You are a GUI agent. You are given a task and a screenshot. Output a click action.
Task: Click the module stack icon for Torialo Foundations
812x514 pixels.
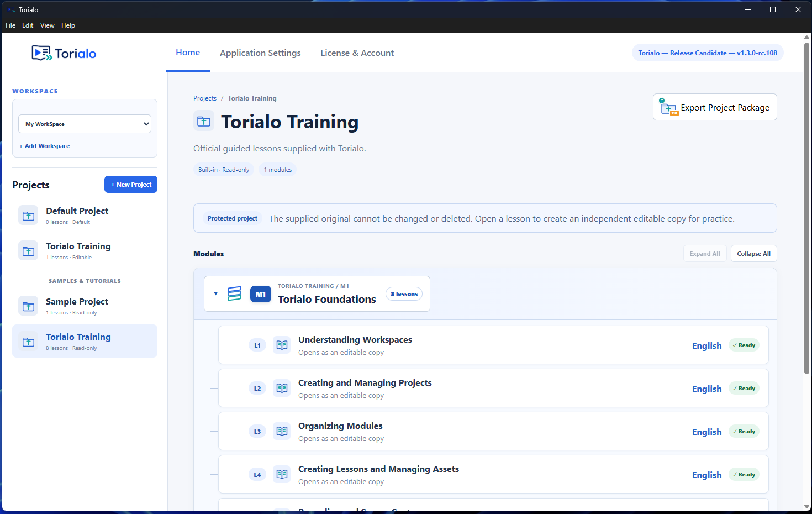point(235,293)
